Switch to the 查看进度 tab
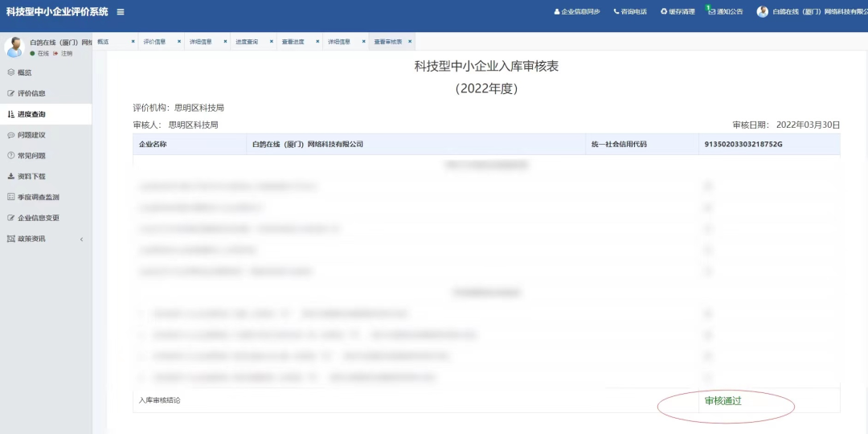868x434 pixels. [x=293, y=42]
